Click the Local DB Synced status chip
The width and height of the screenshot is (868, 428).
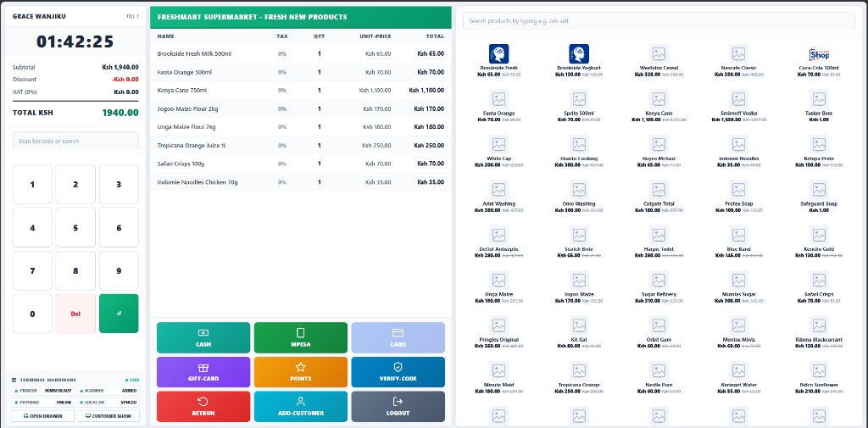click(108, 403)
